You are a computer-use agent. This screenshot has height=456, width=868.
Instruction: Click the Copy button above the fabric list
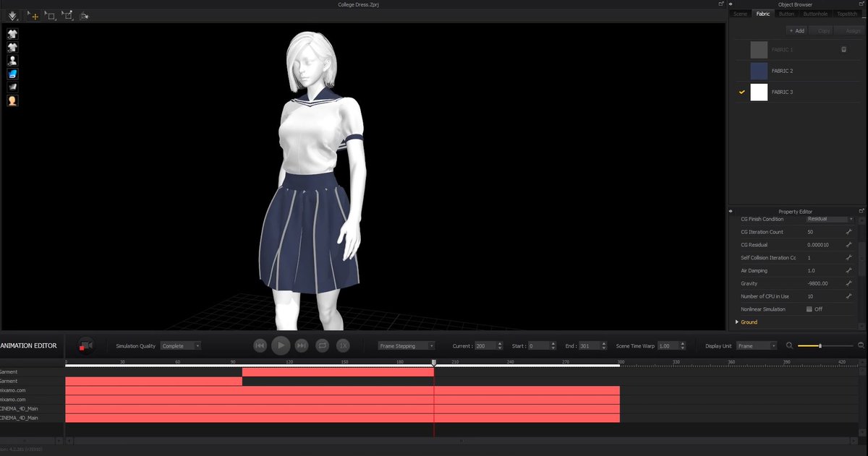822,30
